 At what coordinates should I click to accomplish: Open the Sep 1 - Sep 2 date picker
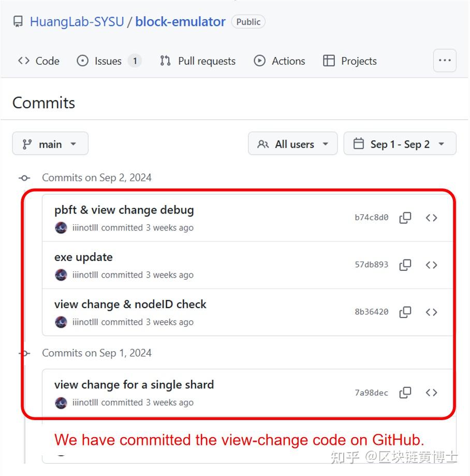point(400,144)
